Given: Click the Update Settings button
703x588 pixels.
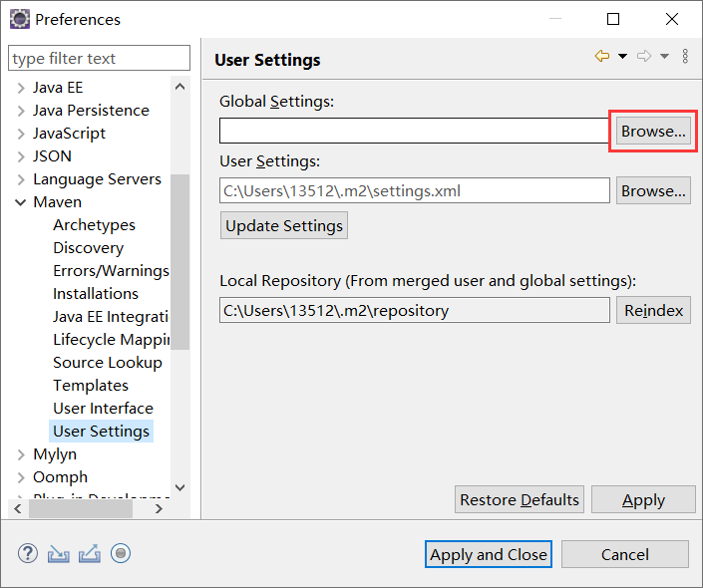Looking at the screenshot, I should coord(284,225).
